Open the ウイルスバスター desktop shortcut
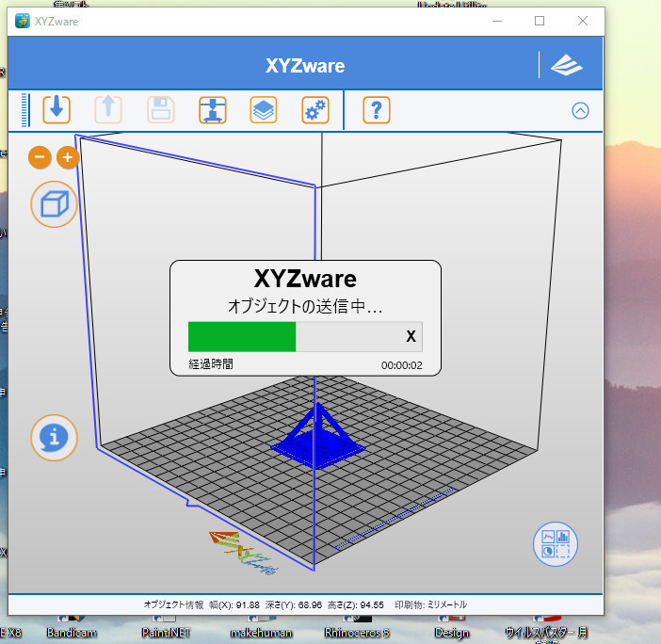661x644 pixels. 546,629
